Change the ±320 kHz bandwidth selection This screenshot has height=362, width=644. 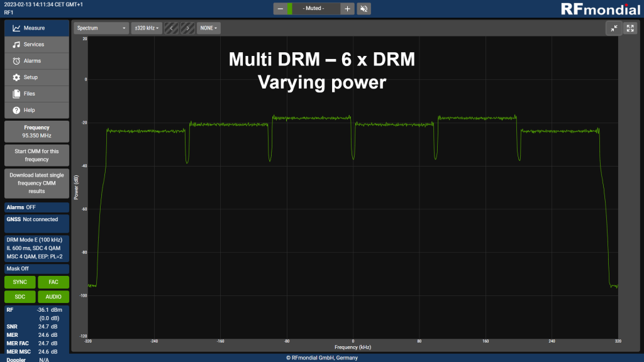[x=146, y=28]
